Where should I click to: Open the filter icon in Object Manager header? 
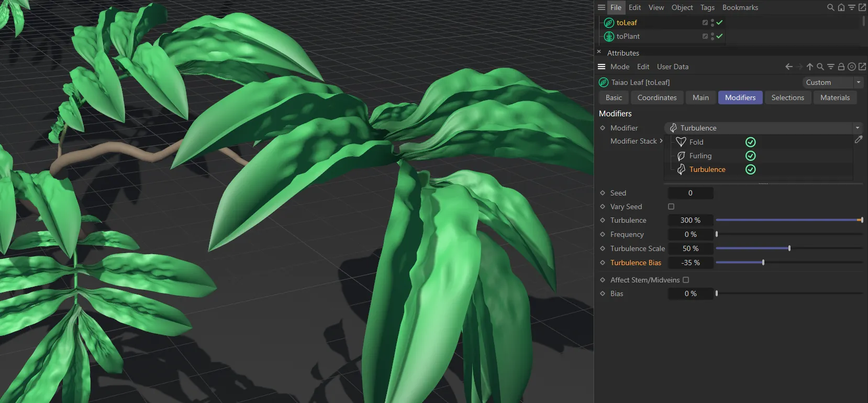[852, 7]
